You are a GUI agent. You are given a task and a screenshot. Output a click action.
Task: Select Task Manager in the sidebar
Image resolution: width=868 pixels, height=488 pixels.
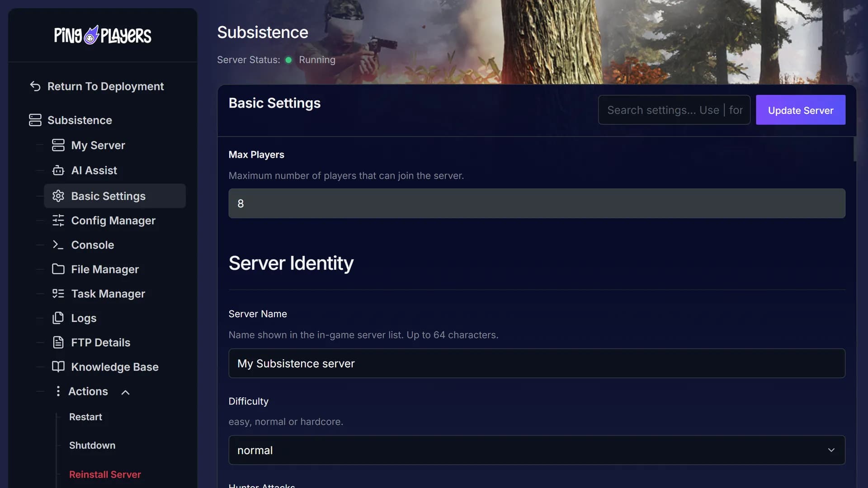(108, 293)
